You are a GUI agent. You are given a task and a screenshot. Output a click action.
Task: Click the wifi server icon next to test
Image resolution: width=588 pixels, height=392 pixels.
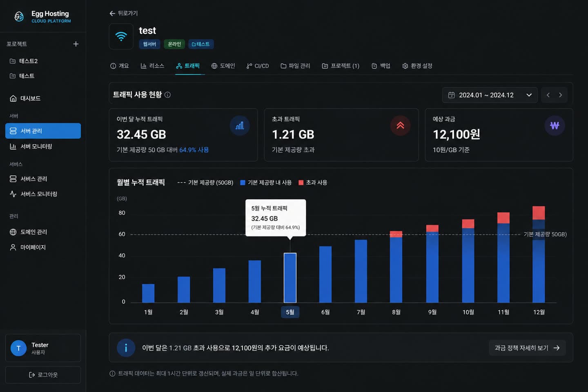[121, 36]
